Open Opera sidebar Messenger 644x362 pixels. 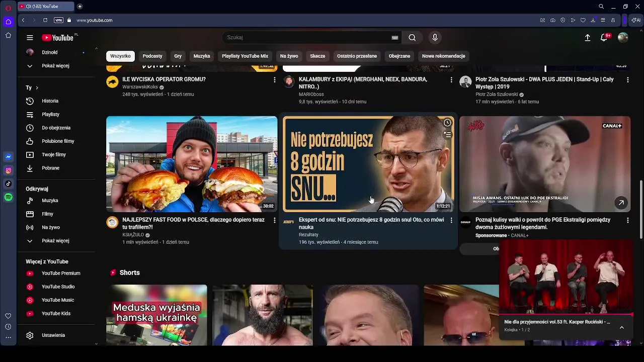(8, 157)
